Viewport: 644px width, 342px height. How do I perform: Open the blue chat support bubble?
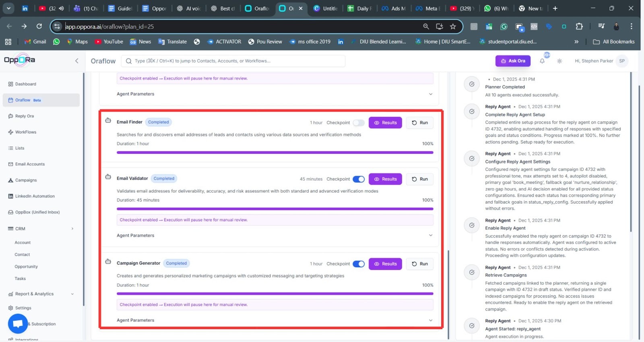[x=18, y=323]
